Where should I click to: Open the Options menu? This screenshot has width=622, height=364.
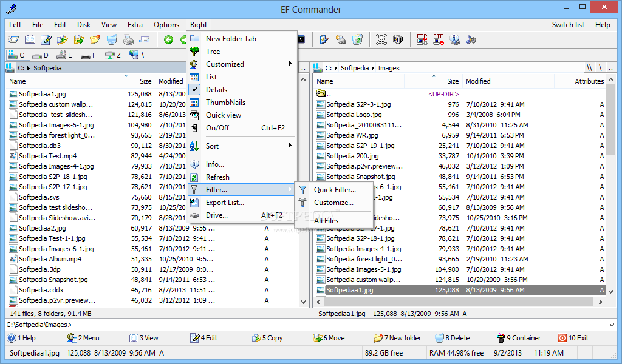tap(166, 24)
